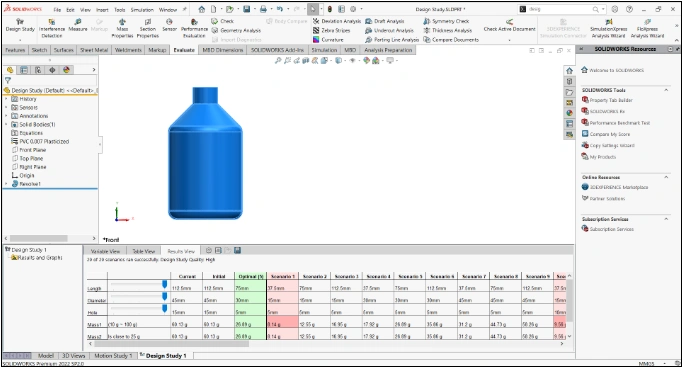Start Deviation Analysis
Image resolution: width=684 pixels, height=369 pixels.
pos(337,21)
